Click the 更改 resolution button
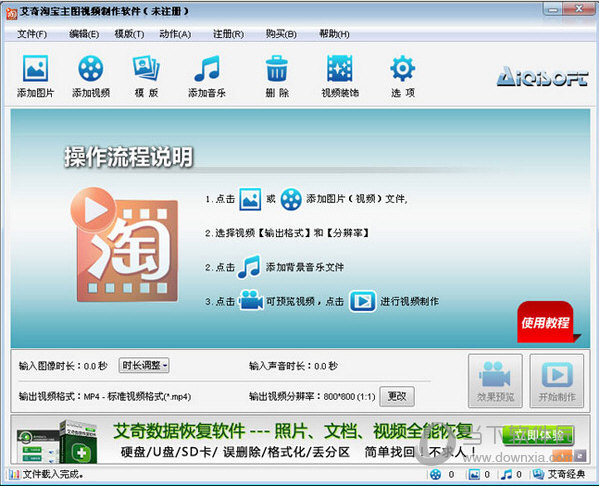Viewport: 599px width, 487px height. tap(397, 396)
